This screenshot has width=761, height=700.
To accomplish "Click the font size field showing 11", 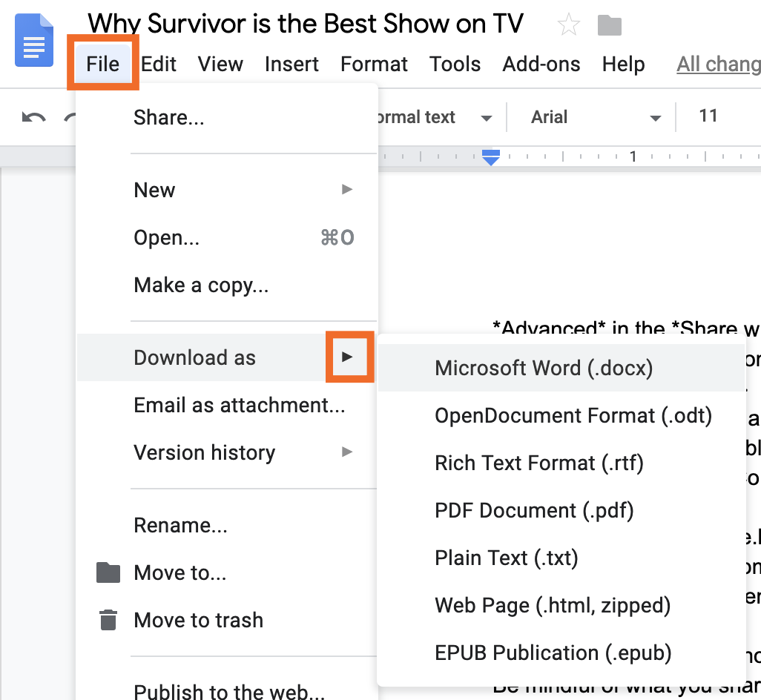I will click(x=708, y=116).
